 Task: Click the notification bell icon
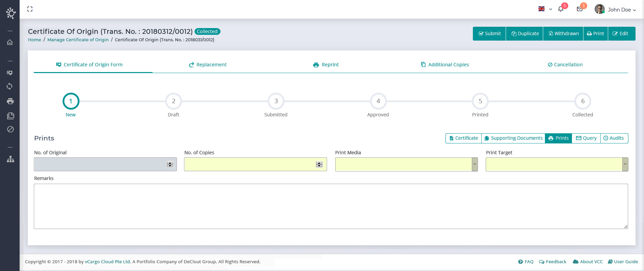point(561,9)
